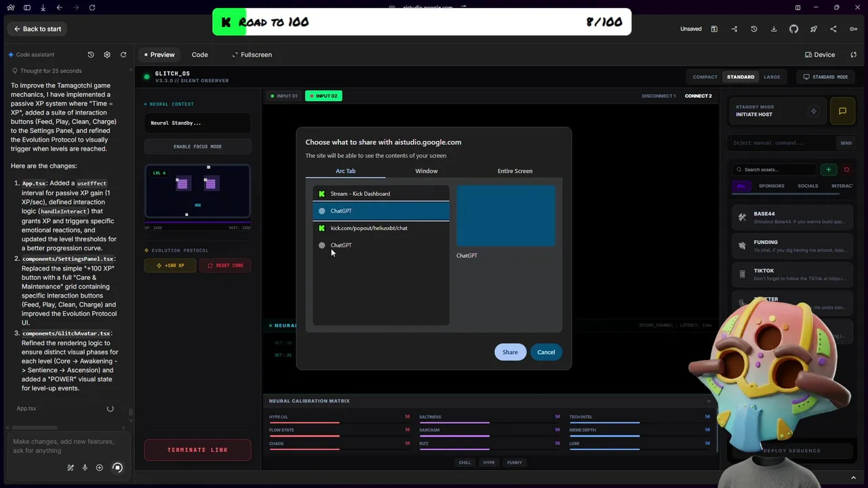The height and width of the screenshot is (488, 868).
Task: Click the add attachment plus icon
Action: click(100, 467)
